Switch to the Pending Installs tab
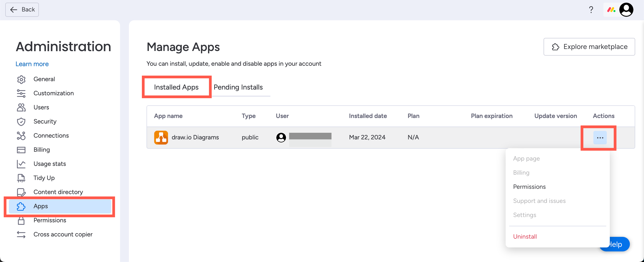 238,87
